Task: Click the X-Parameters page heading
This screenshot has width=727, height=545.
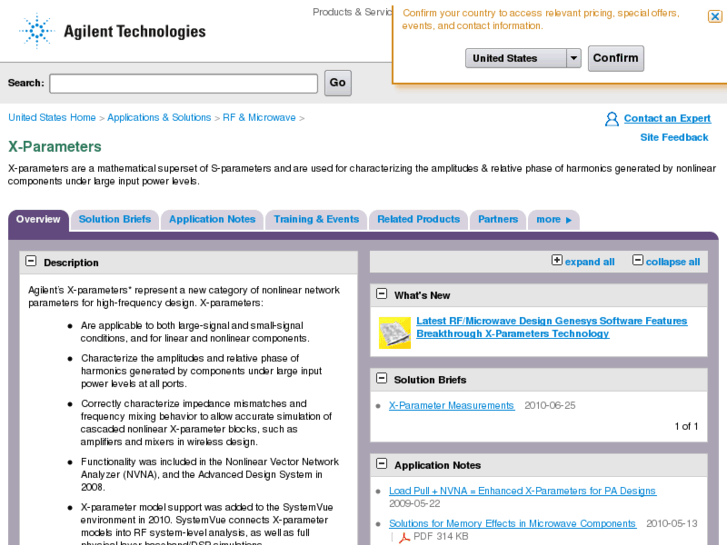Action: coord(55,147)
